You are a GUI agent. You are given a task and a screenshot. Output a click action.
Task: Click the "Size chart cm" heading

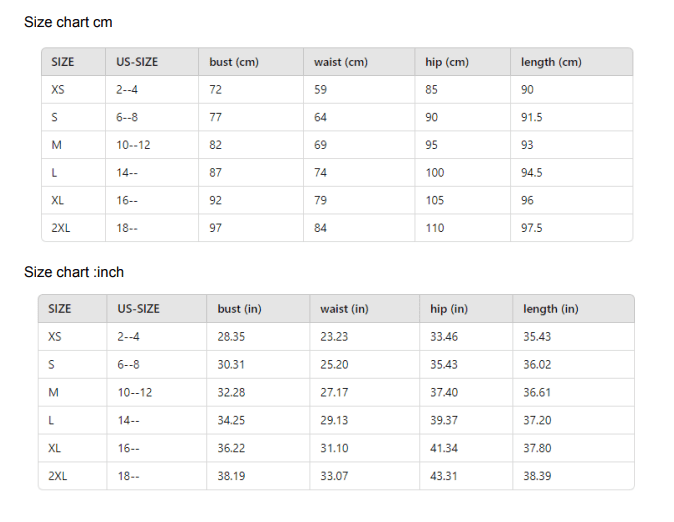[68, 22]
